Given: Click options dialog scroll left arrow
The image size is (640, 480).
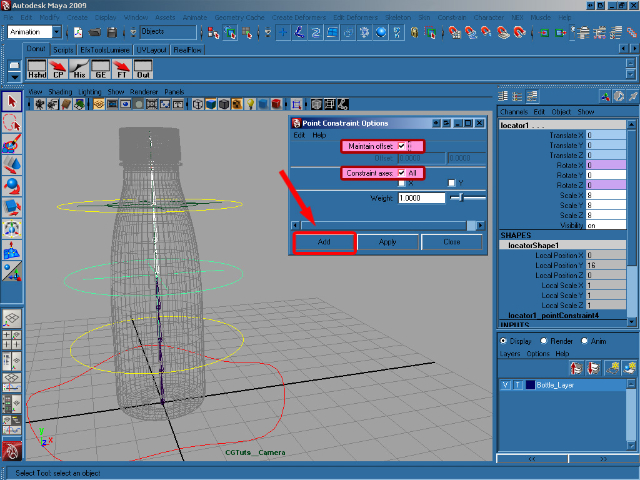Looking at the screenshot, I should 296,225.
